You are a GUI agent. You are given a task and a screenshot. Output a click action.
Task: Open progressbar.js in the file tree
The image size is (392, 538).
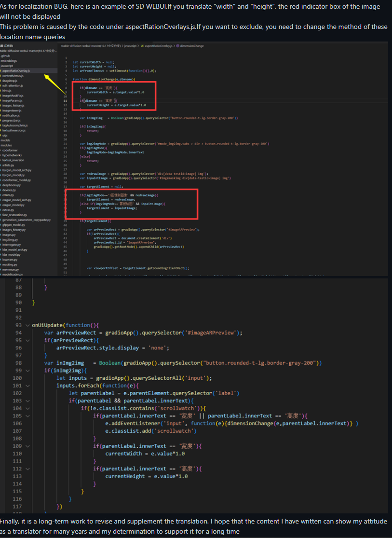coord(11,121)
